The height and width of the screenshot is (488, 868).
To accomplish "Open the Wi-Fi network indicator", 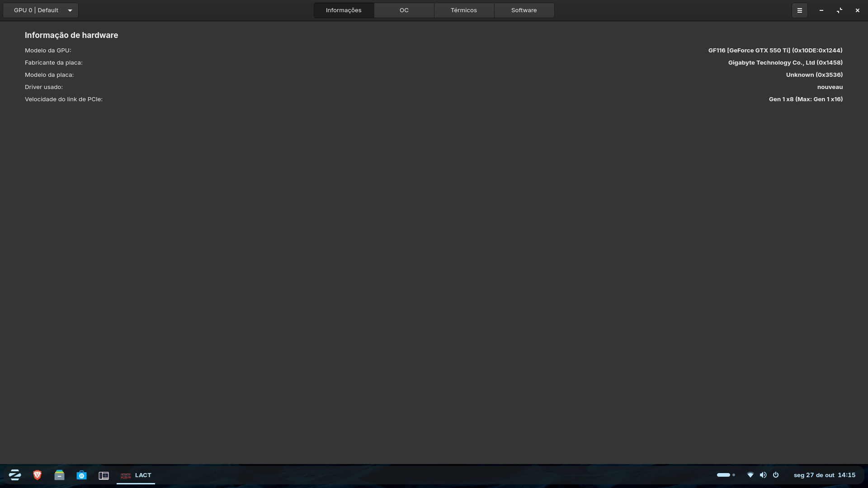I will click(750, 475).
